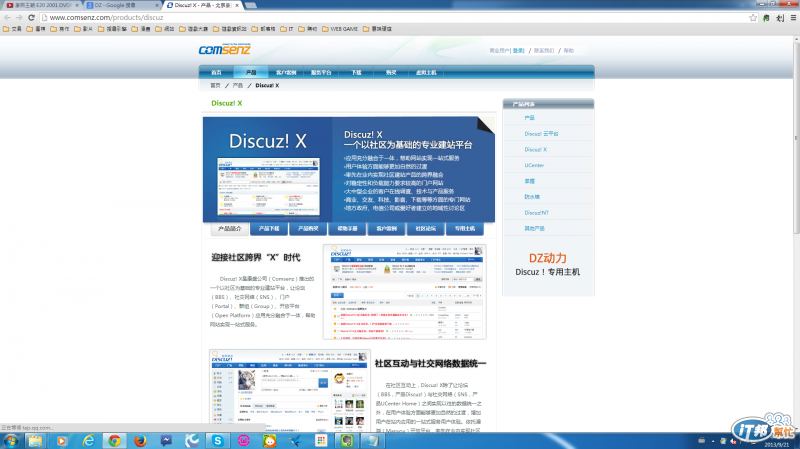Open the media player taskbar icon
This screenshot has width=800, height=449.
[62, 440]
